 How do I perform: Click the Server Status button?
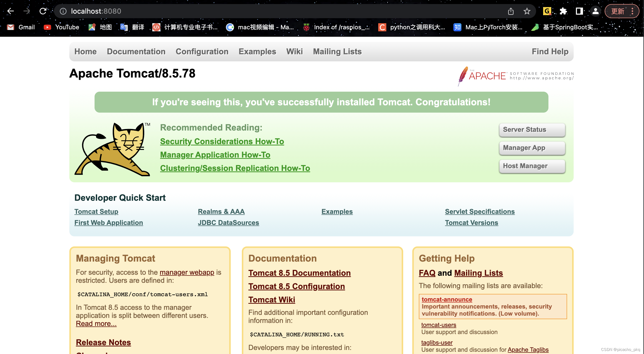tap(532, 130)
